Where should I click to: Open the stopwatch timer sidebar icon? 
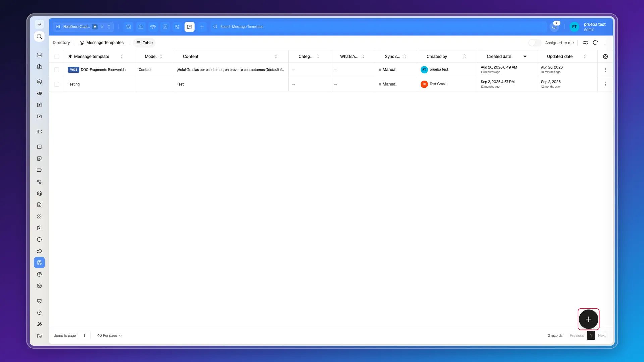point(39,313)
